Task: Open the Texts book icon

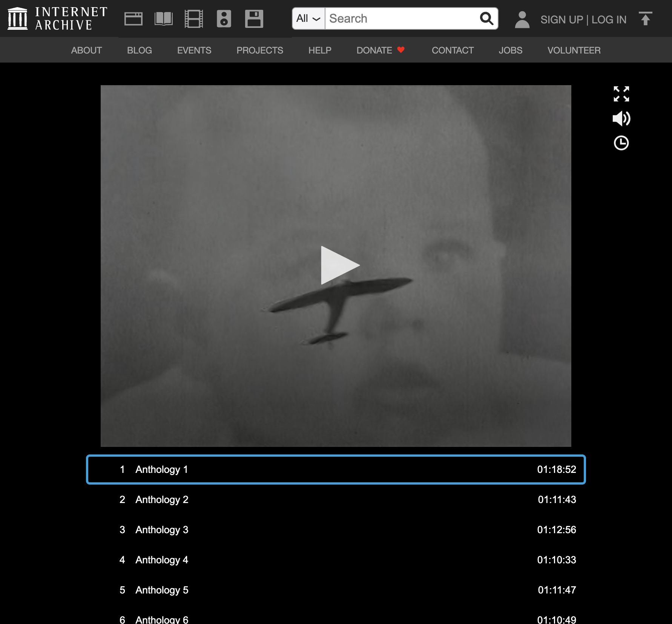Action: pyautogui.click(x=164, y=19)
